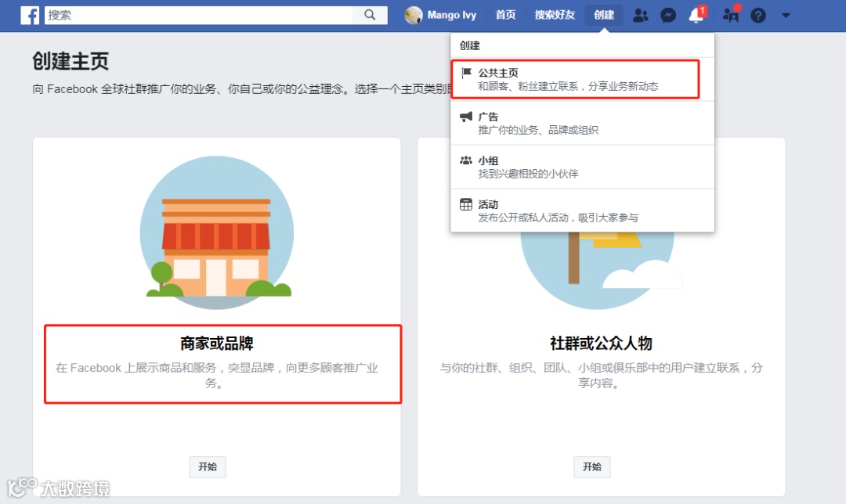Click the megaphone icon beside 广告

(465, 117)
